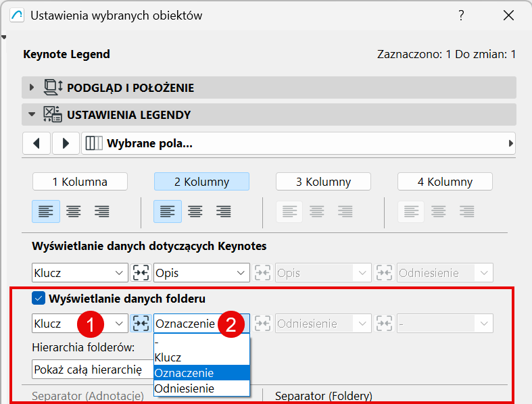Align column 1 text center

click(x=74, y=211)
